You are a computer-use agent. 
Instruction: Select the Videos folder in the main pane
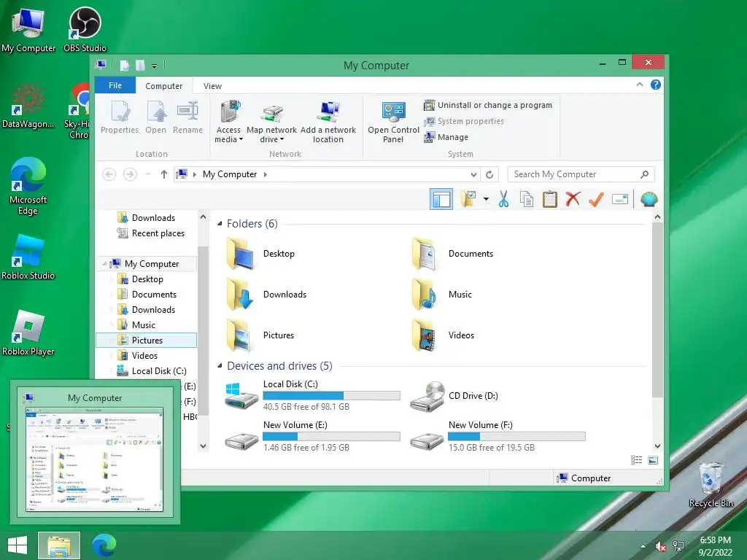(x=443, y=335)
